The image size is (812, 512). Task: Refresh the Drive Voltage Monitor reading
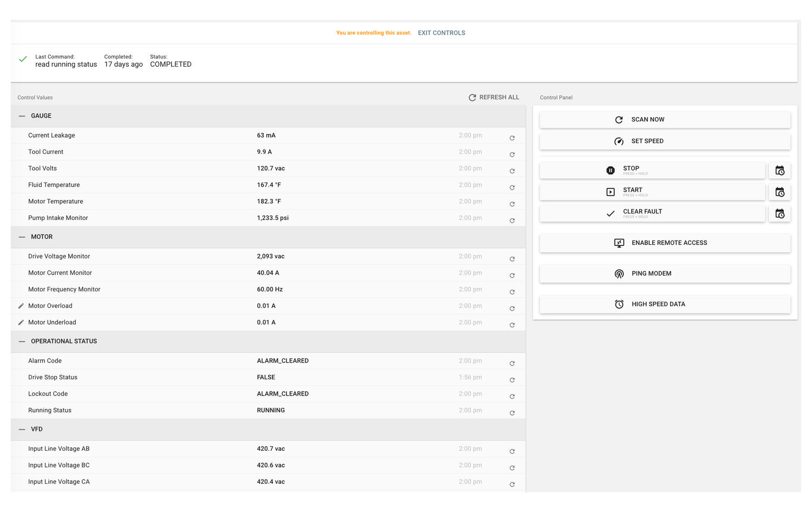(x=512, y=259)
